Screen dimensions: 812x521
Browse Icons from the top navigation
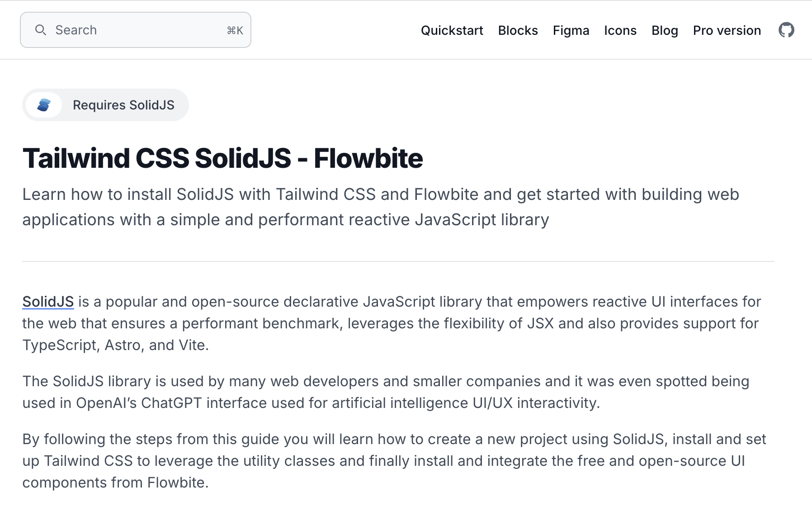620,30
